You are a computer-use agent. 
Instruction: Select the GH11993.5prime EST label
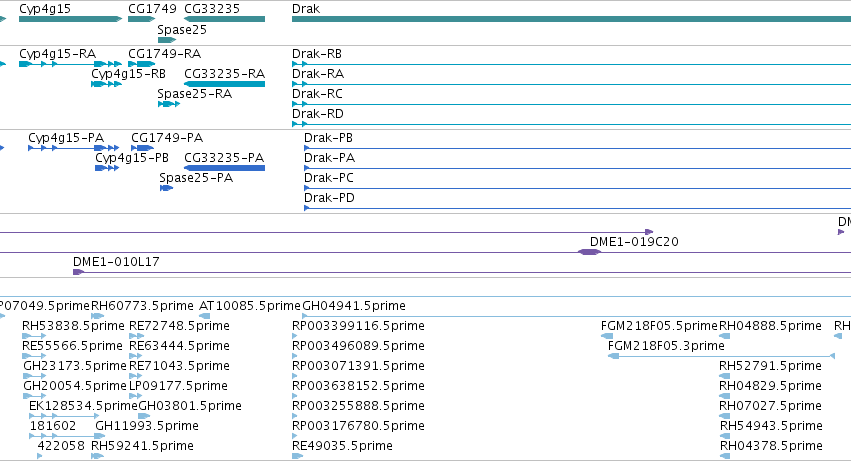tap(147, 427)
